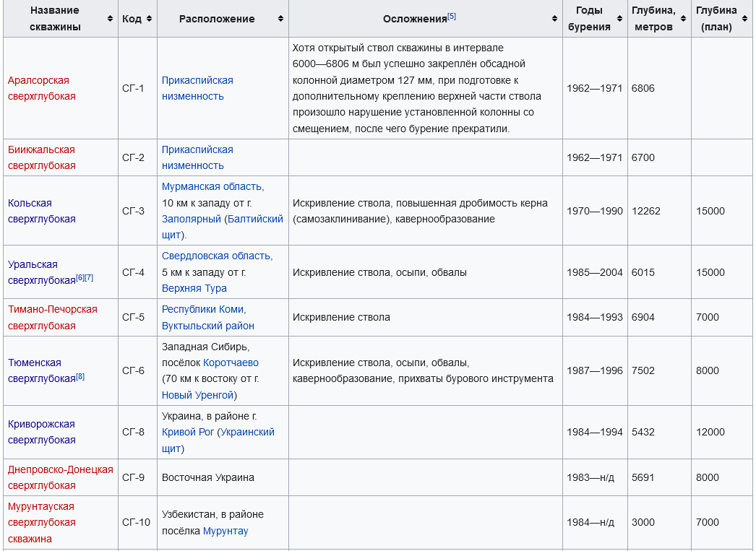Sort by Глубина (план) header arrows
The height and width of the screenshot is (551, 756).
[x=744, y=19]
